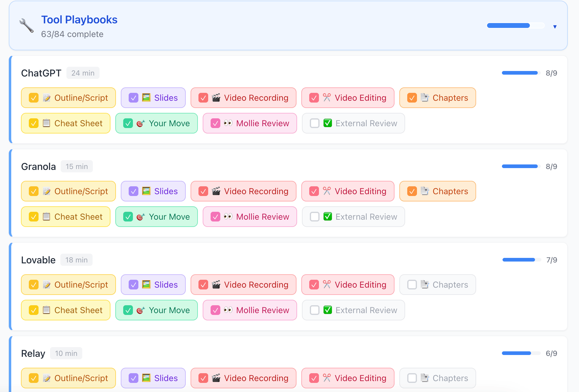Click the target icon in Lovable Your Move

141,310
